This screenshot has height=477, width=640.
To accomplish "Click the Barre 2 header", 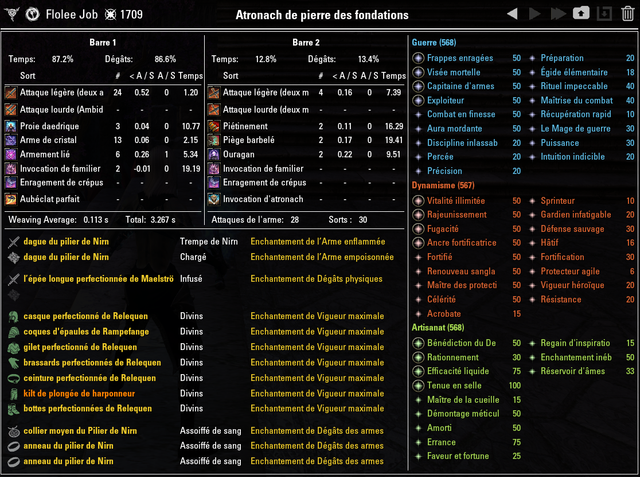I will pos(306,42).
